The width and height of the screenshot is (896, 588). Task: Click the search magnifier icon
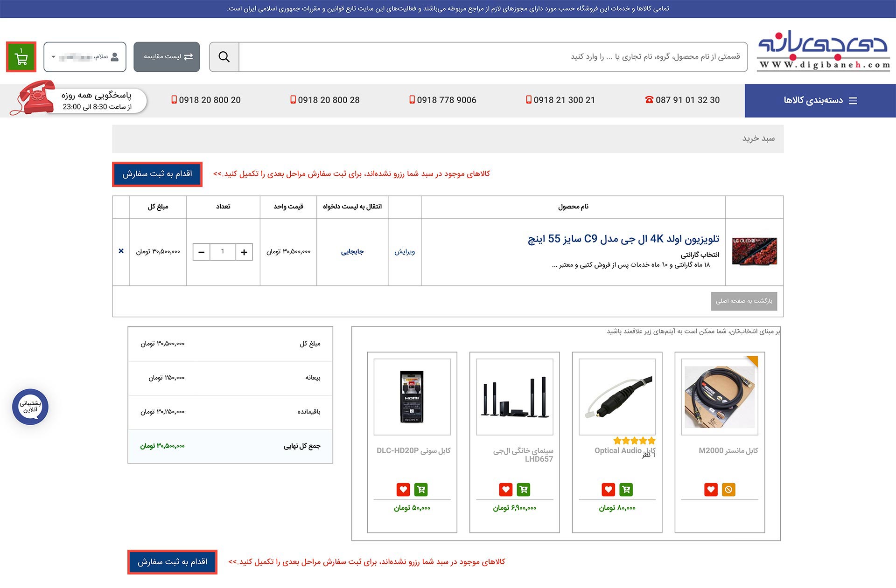(224, 57)
